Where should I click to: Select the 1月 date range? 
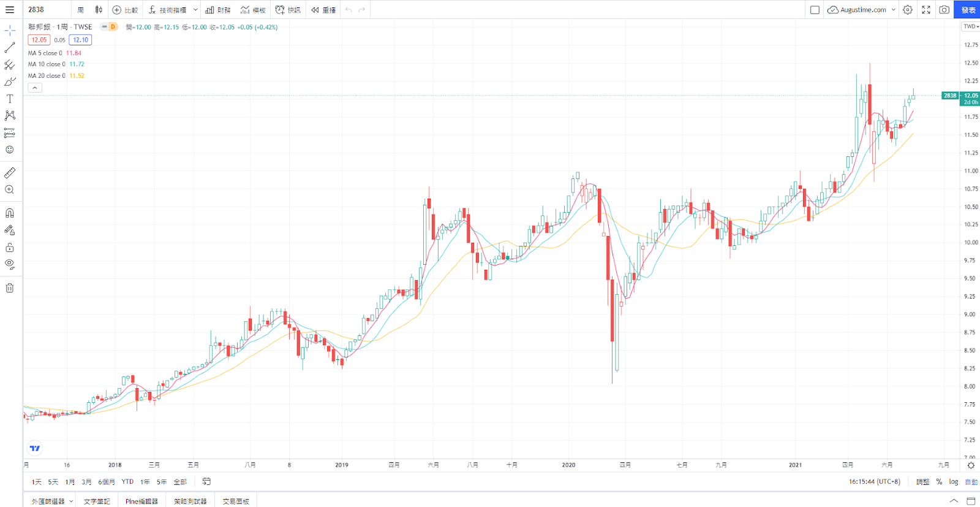pos(70,482)
